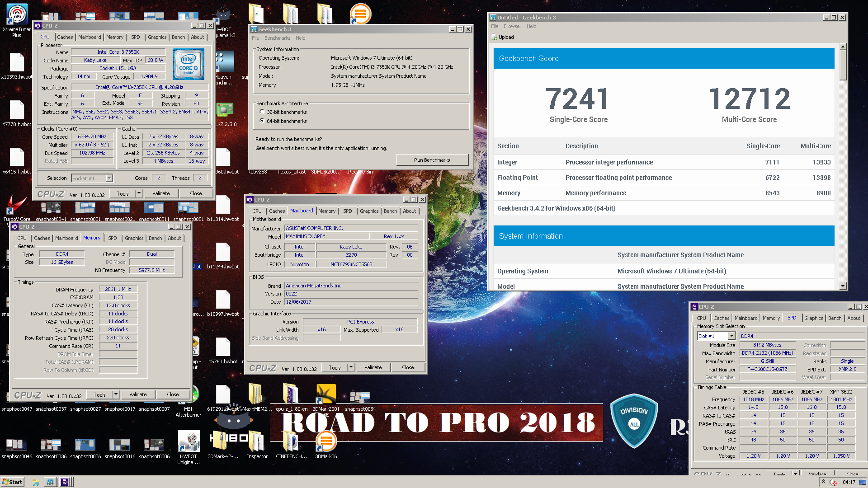Viewport: 868px width, 488px height.
Task: Click Validate in CPU-Z CPU window
Action: point(161,193)
